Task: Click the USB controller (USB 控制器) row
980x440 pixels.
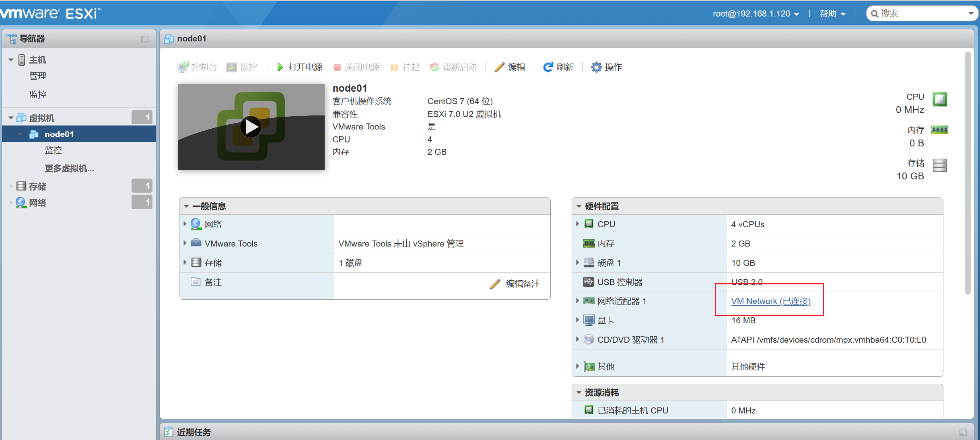Action: tap(757, 282)
